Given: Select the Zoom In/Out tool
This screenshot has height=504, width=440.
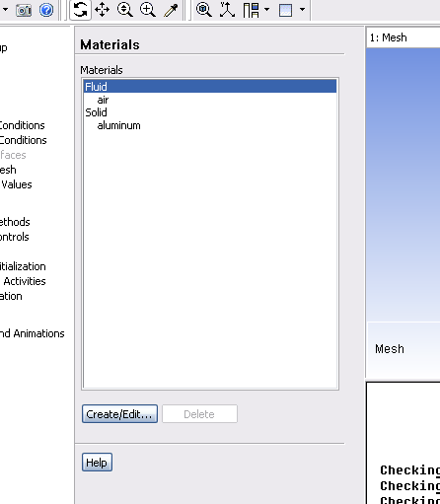Looking at the screenshot, I should point(125,10).
